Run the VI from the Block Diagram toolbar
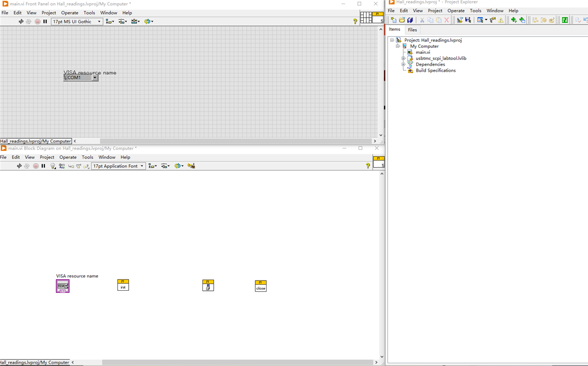 [x=19, y=166]
